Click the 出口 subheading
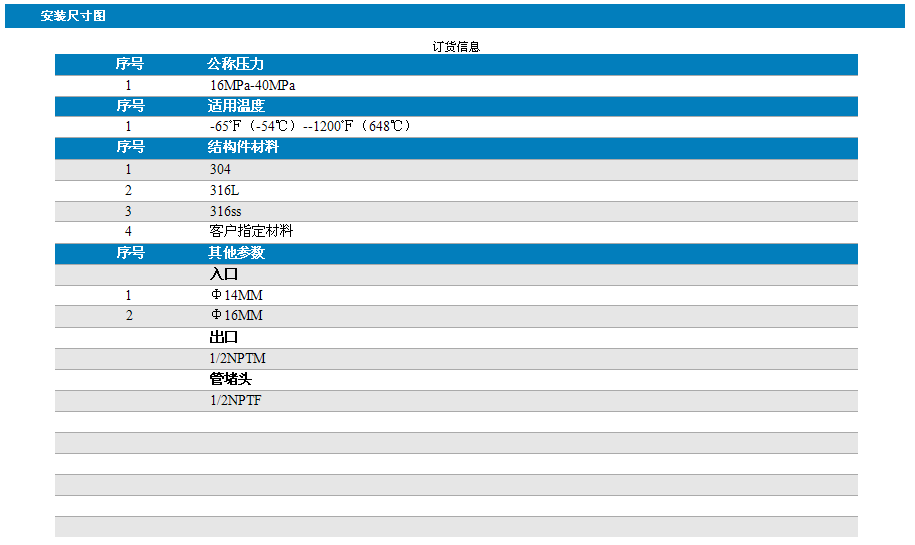The image size is (915, 545). click(223, 337)
